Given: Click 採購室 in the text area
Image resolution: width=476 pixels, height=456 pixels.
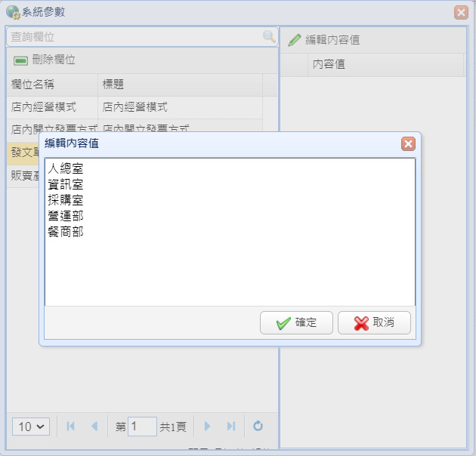Looking at the screenshot, I should (x=66, y=200).
